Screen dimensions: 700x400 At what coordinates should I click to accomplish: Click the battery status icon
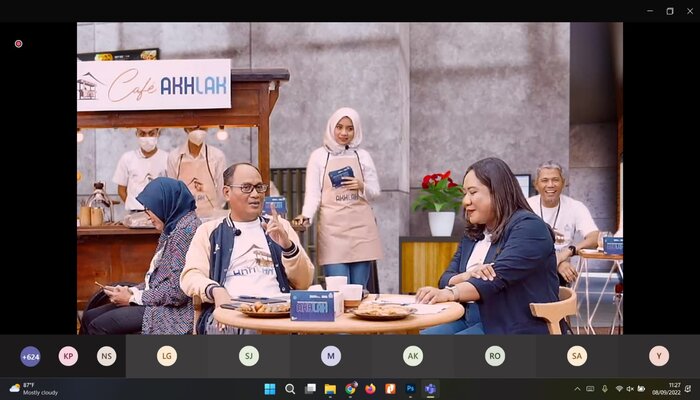[642, 389]
